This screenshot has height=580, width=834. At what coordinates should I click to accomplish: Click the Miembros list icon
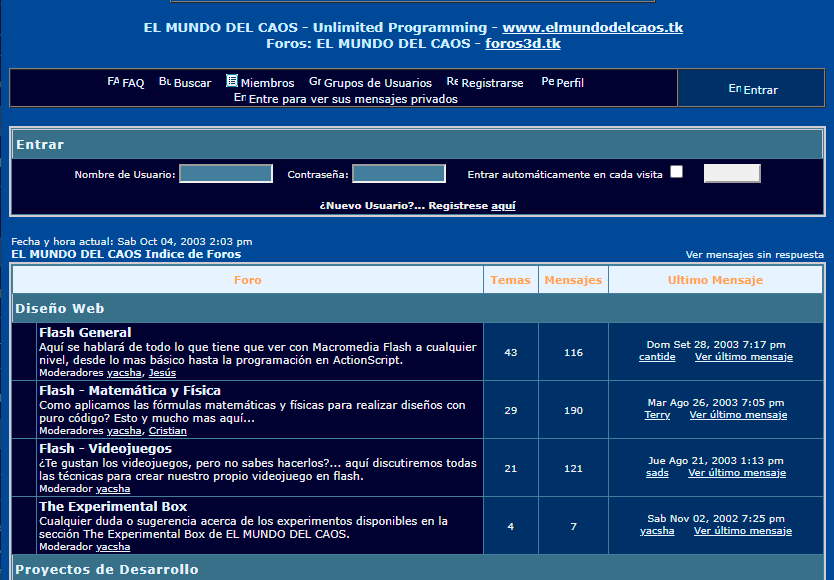[x=232, y=81]
